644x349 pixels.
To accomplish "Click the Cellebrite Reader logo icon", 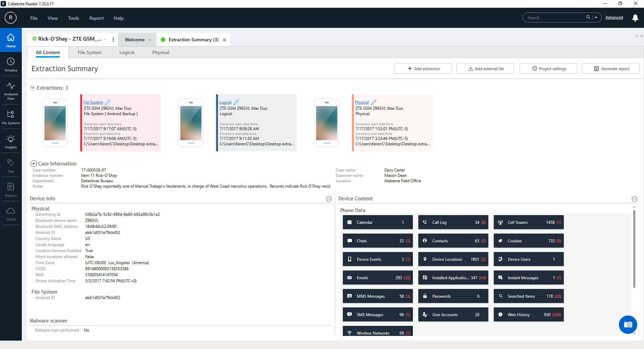I will pyautogui.click(x=11, y=18).
